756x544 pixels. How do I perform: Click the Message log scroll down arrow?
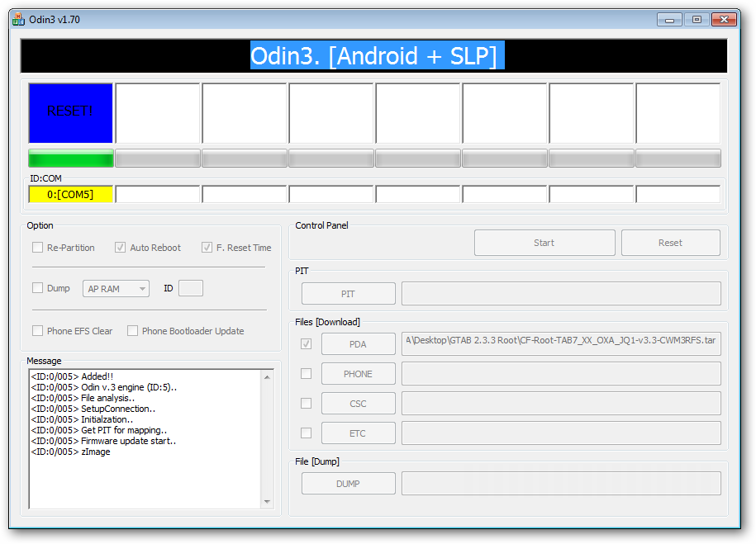pos(267,501)
